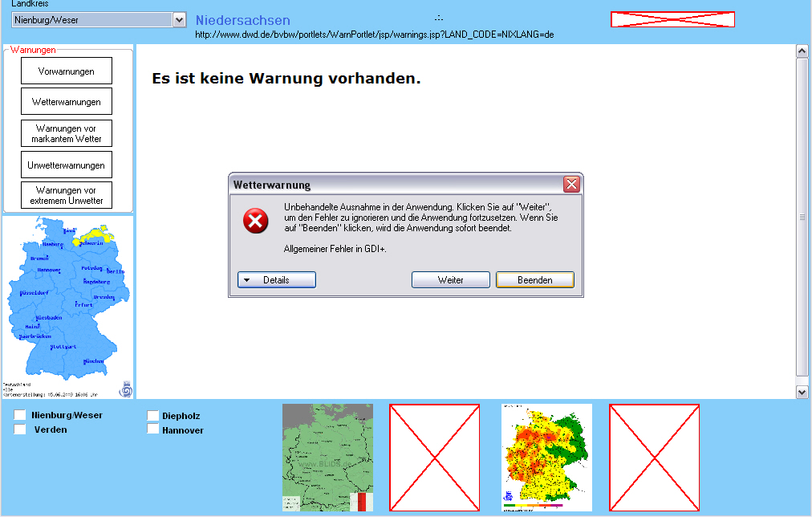Open the Landkreis dropdown list

[x=180, y=20]
